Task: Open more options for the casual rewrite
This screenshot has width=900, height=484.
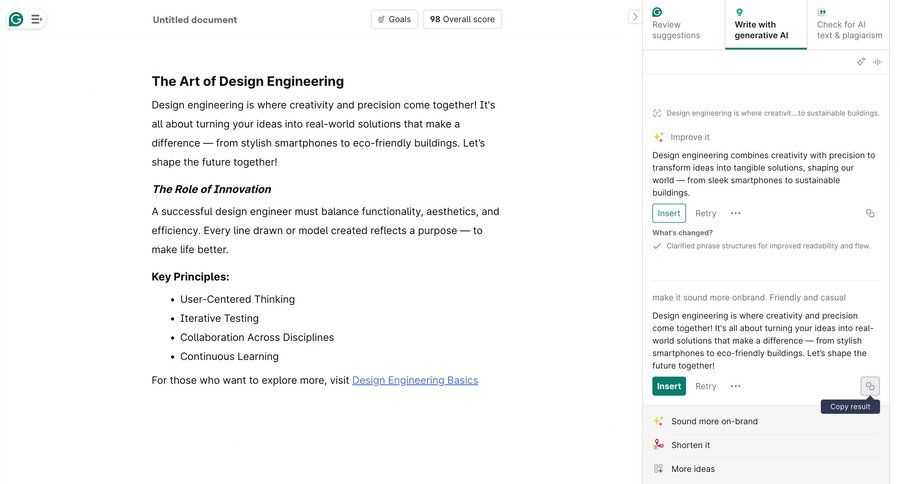Action: click(x=735, y=386)
